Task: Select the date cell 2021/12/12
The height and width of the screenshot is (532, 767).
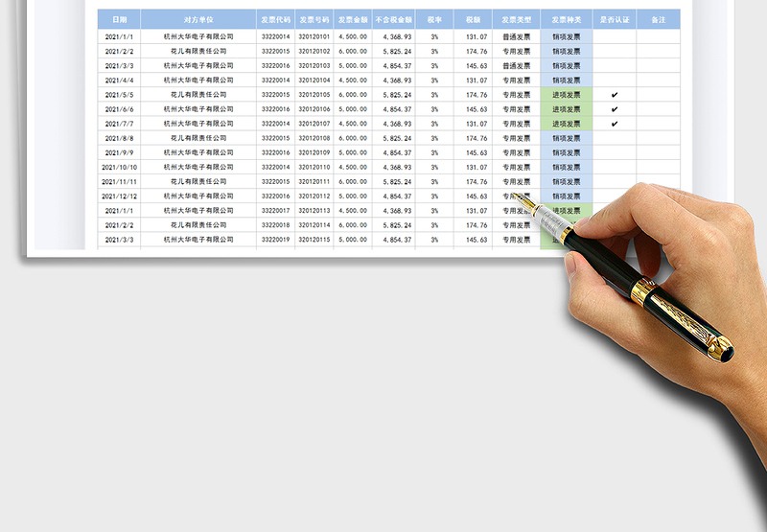Action: tap(119, 196)
